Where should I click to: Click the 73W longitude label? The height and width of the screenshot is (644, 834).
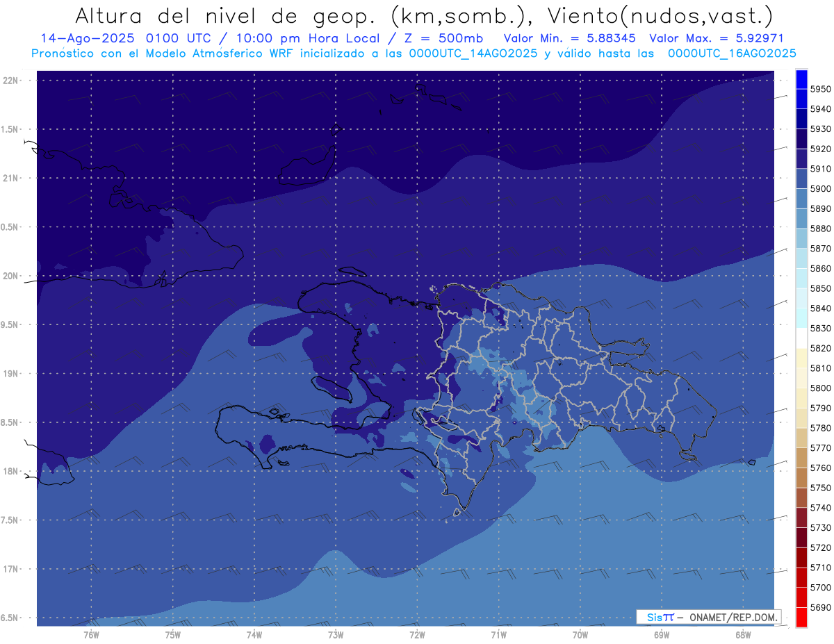tap(336, 634)
